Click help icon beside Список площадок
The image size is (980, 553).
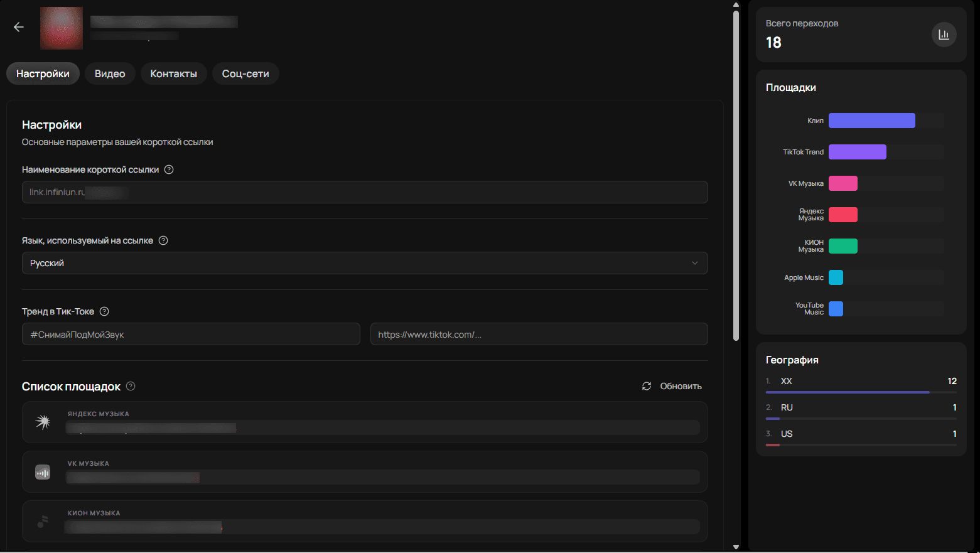(131, 386)
